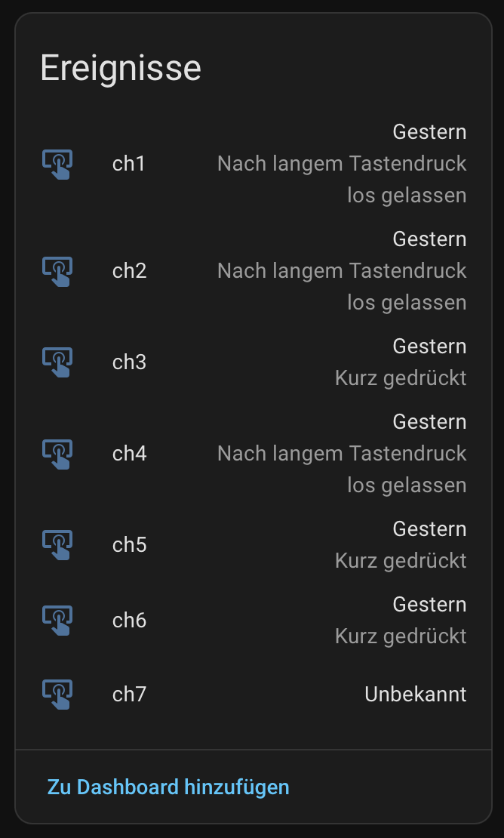
Task: Click the ch5 event gesture icon
Action: [x=57, y=545]
